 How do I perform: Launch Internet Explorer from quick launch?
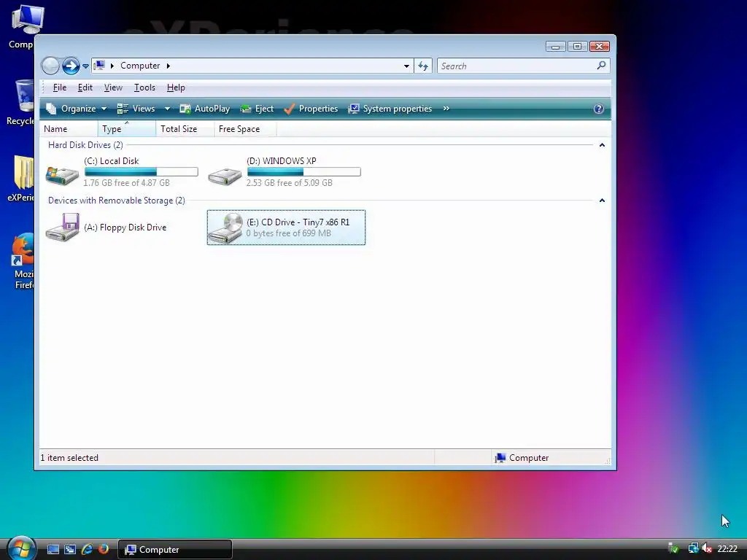pyautogui.click(x=87, y=550)
